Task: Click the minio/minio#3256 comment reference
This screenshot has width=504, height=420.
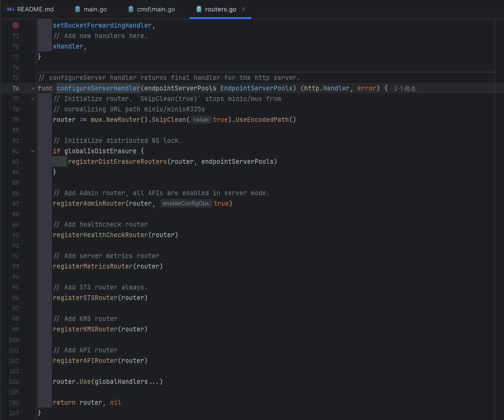Action: click(175, 110)
